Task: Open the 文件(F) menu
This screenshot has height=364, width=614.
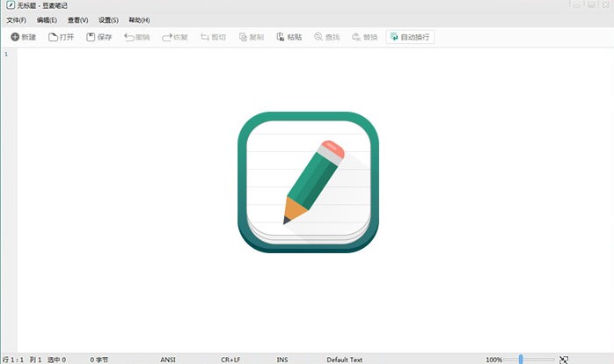Action: coord(17,20)
